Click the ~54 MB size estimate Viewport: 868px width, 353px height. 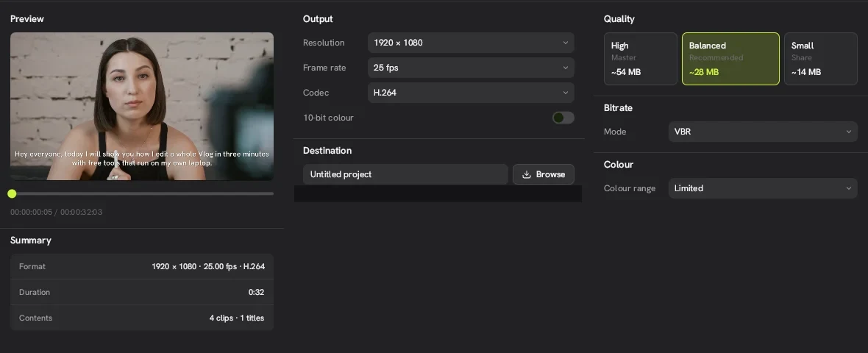[x=625, y=72]
